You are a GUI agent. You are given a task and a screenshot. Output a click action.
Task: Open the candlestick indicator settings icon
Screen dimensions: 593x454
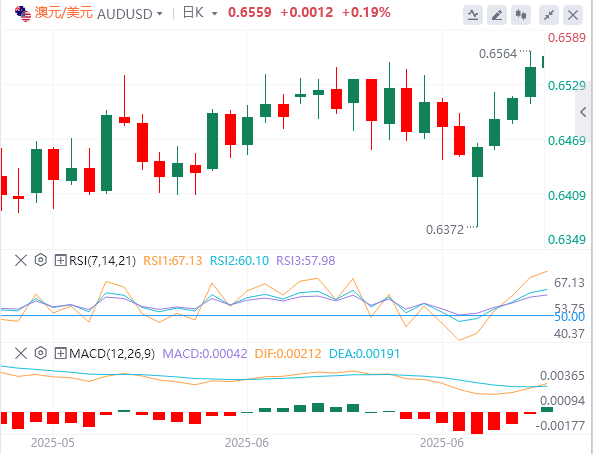(x=521, y=15)
